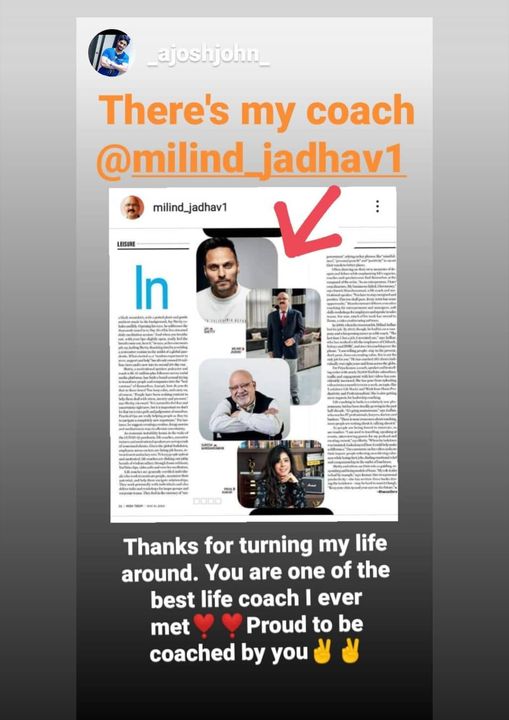Select photo of bald man with folded arms

pos(245,399)
